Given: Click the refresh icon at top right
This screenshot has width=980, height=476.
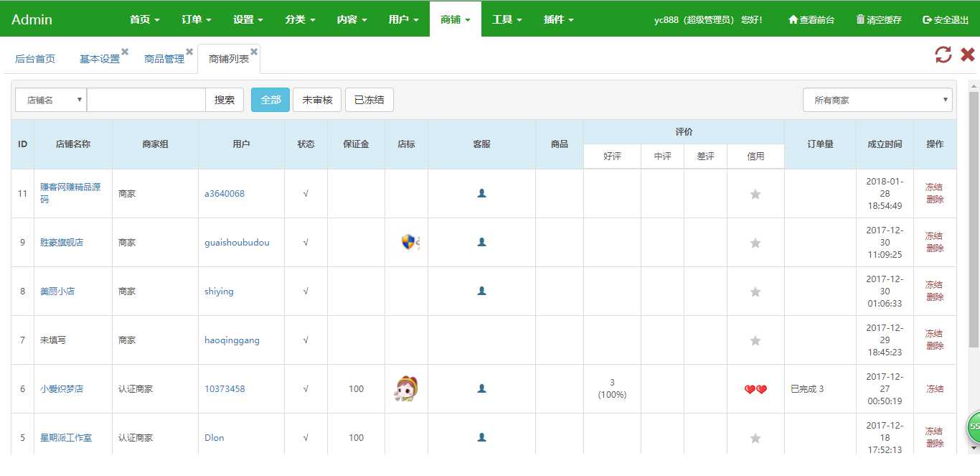Looking at the screenshot, I should coord(943,55).
